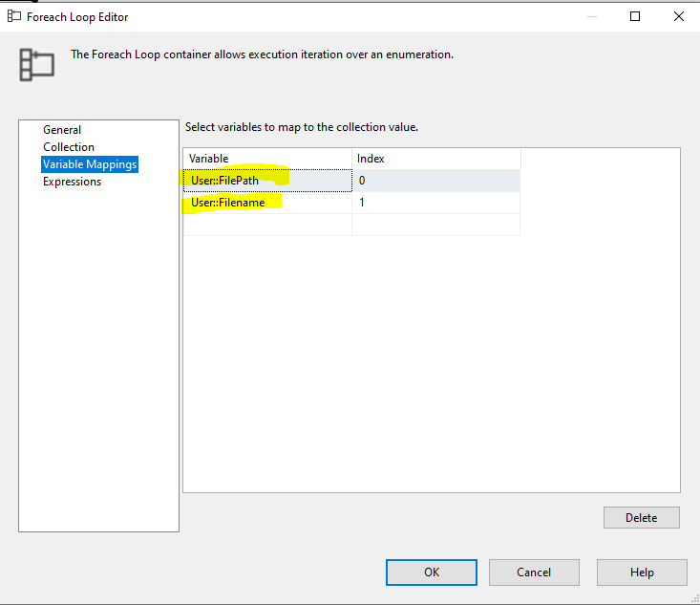Click the empty index cell in the new row
700x605 pixels.
(435, 225)
